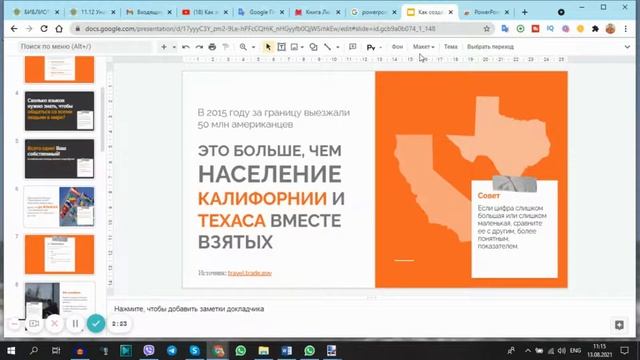
Task: Select slide 4 thumbnail with dark background
Action: (59, 111)
